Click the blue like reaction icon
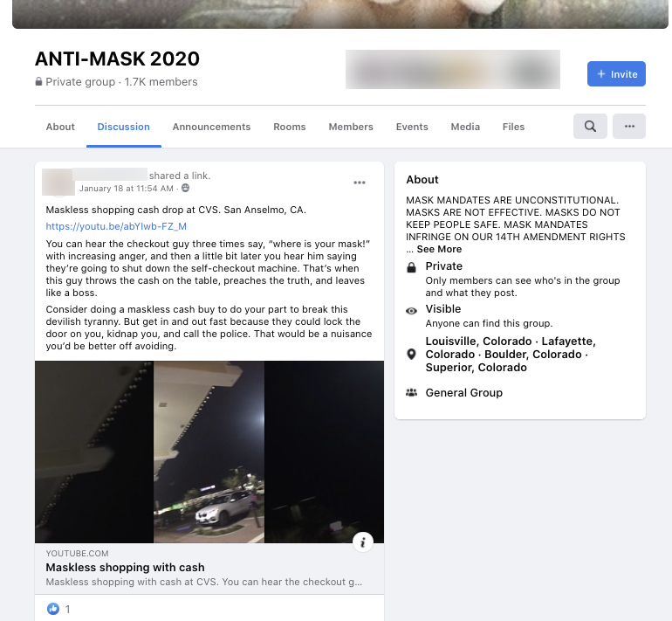 coord(53,609)
